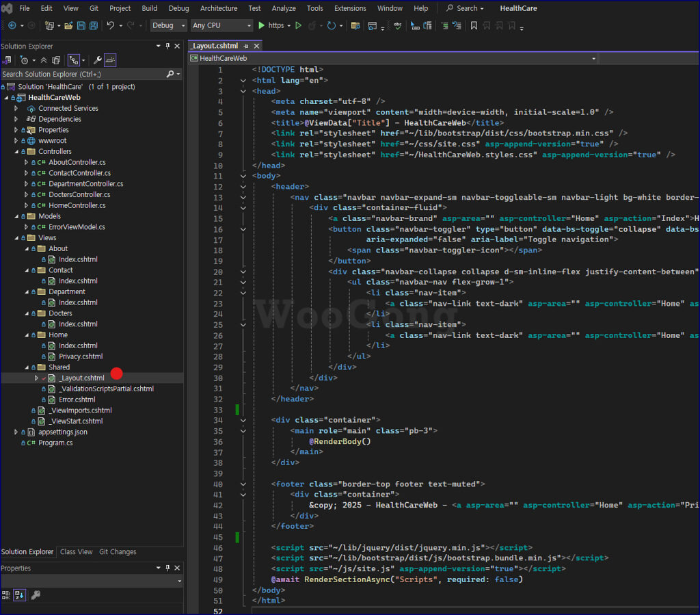Expand the wwwroot folder node
Screen dimensions: 700x615
pos(16,141)
